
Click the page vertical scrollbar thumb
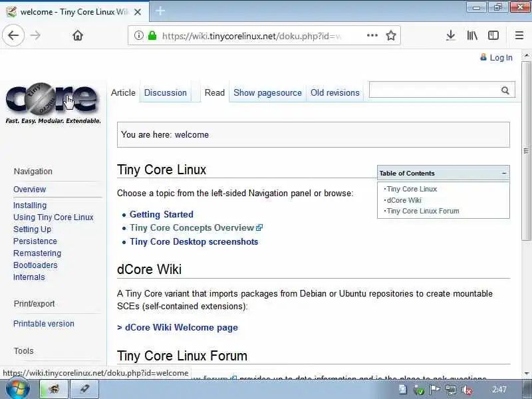click(x=526, y=151)
